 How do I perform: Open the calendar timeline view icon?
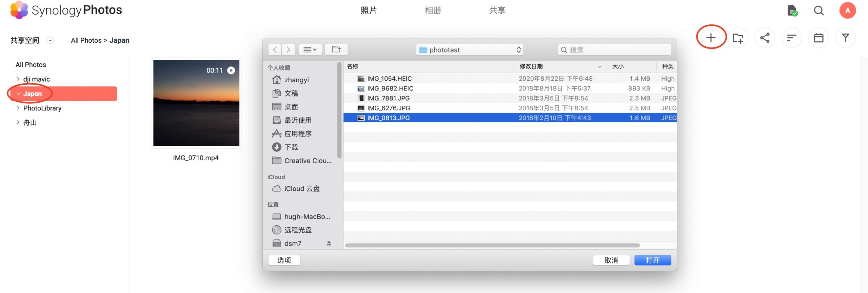pos(818,38)
